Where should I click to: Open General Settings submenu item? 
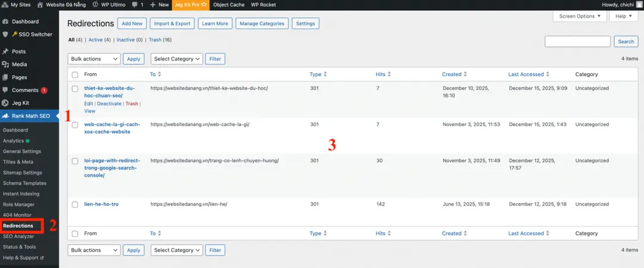[22, 151]
